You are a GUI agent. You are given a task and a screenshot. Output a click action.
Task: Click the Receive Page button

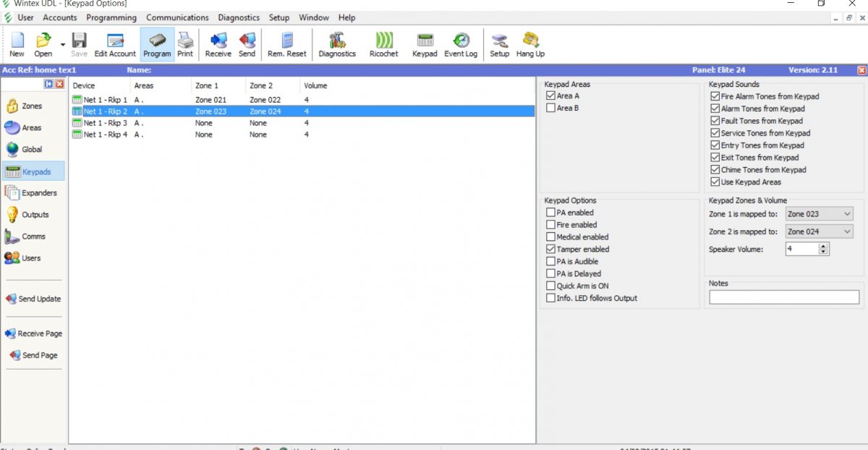[x=33, y=334]
